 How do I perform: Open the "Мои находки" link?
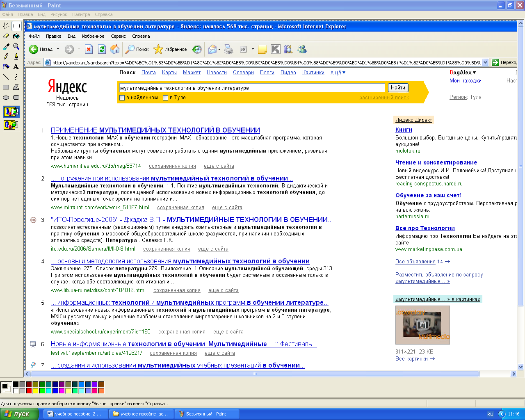pos(466,81)
